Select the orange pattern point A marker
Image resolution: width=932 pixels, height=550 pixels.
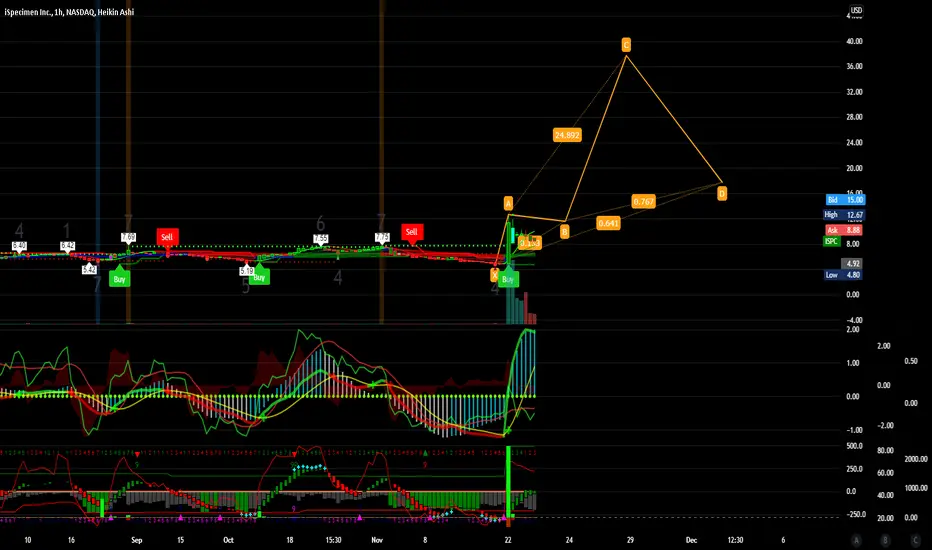508,203
